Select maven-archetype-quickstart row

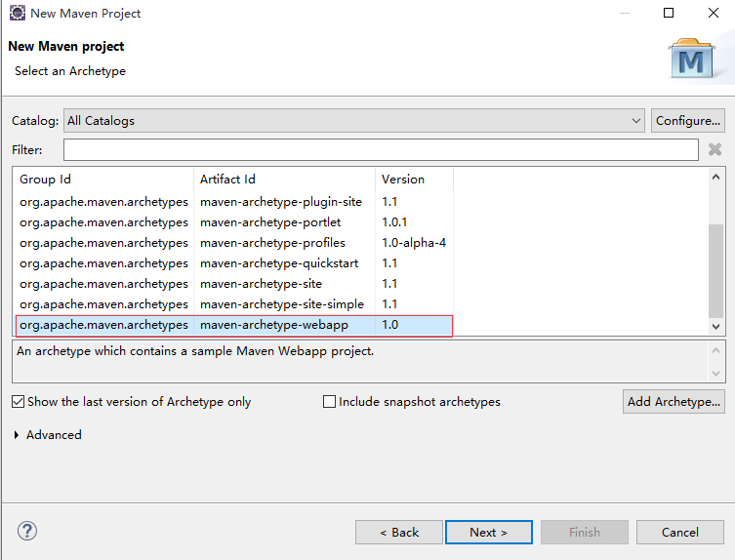pyautogui.click(x=233, y=263)
